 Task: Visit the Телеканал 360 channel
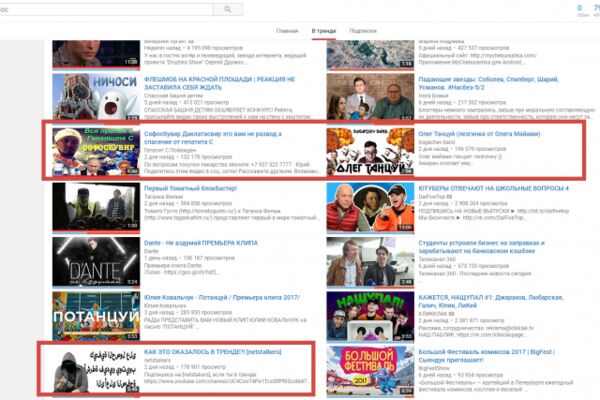click(437, 259)
